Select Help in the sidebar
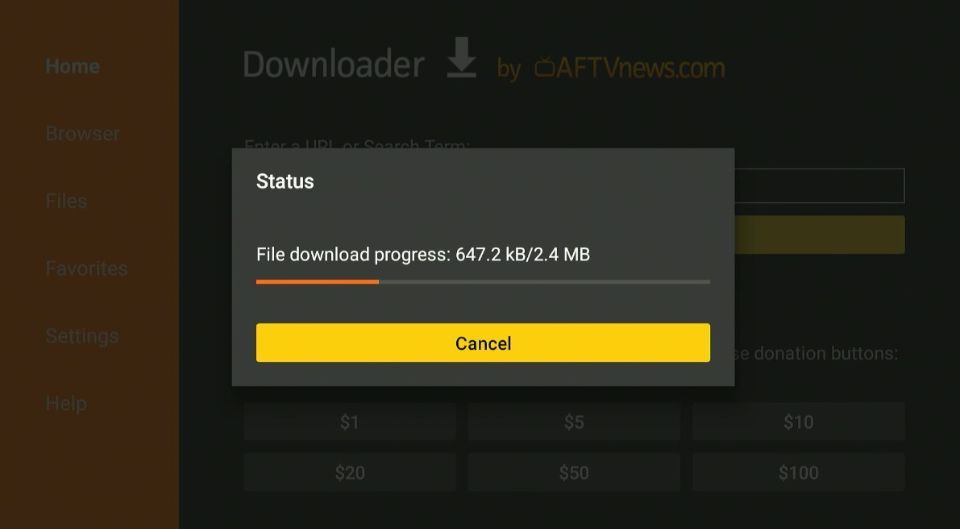This screenshot has width=960, height=529. coord(66,403)
